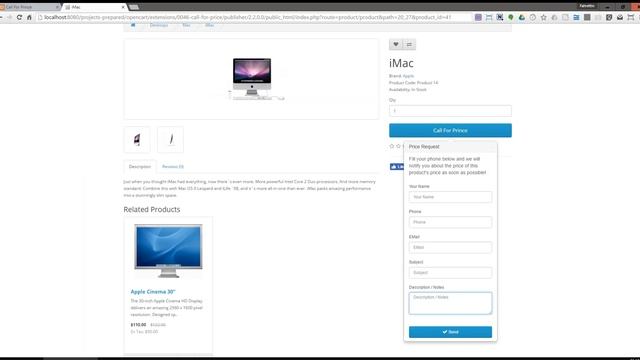This screenshot has height=360, width=640.
Task: Click the Mac breadcrumb link
Action: point(186,25)
